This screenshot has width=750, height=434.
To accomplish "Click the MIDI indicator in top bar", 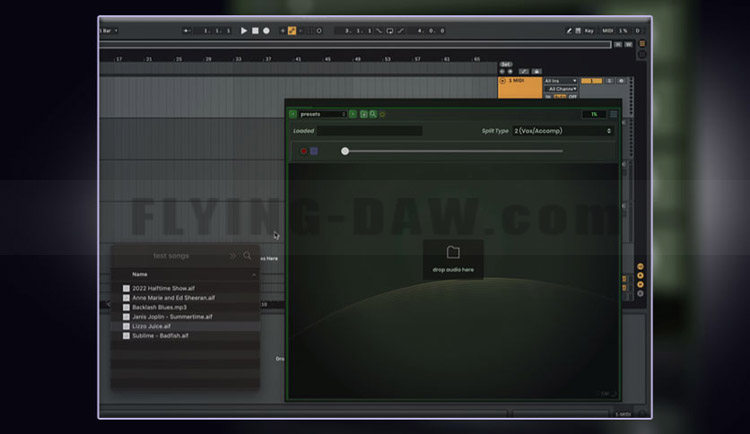I will 607,31.
